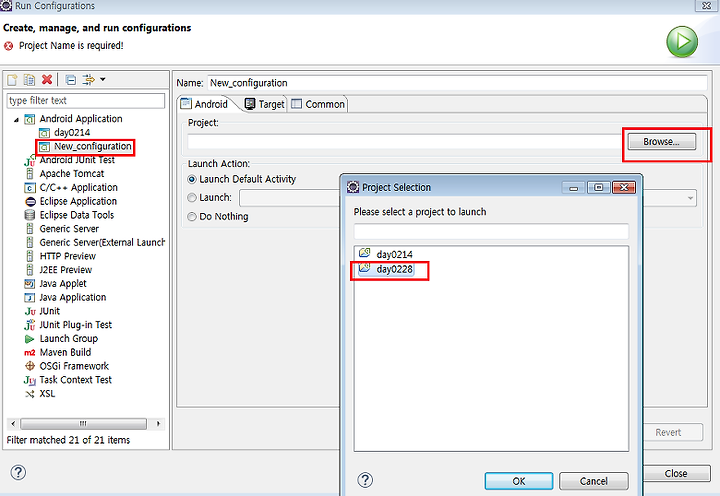
Task: Open the Launch activity combo arrow
Action: pyautogui.click(x=690, y=198)
